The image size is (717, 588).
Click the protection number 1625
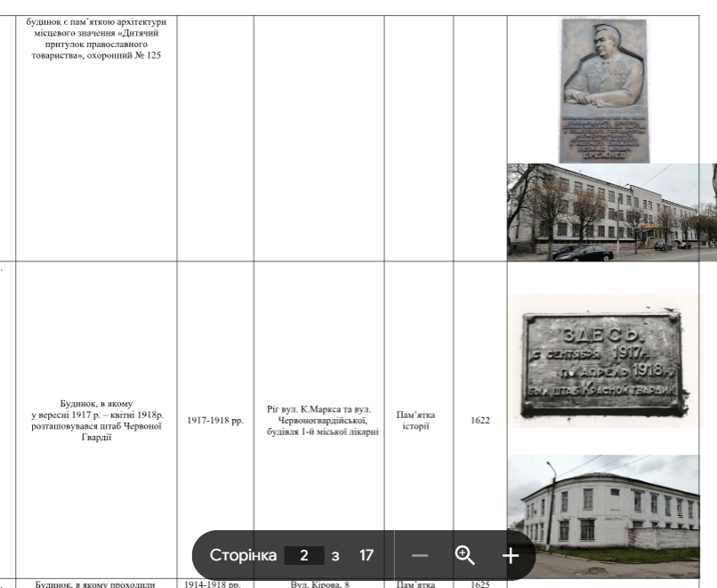point(479,584)
